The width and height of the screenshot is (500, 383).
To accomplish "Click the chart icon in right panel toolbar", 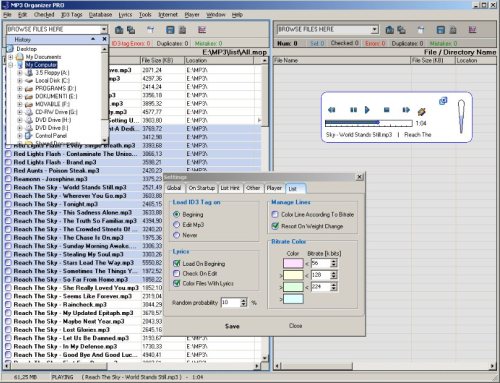I will click(472, 30).
